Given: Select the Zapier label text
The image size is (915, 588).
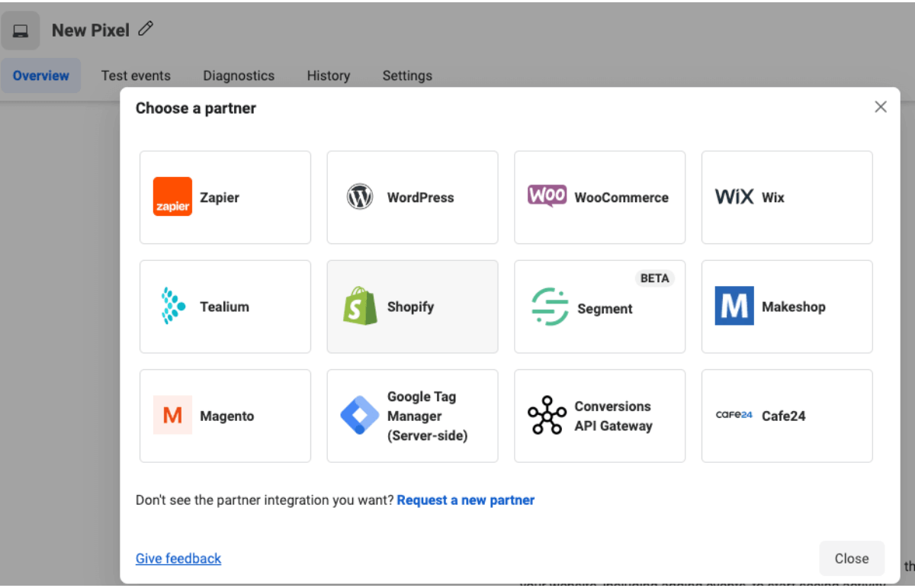Looking at the screenshot, I should [220, 198].
